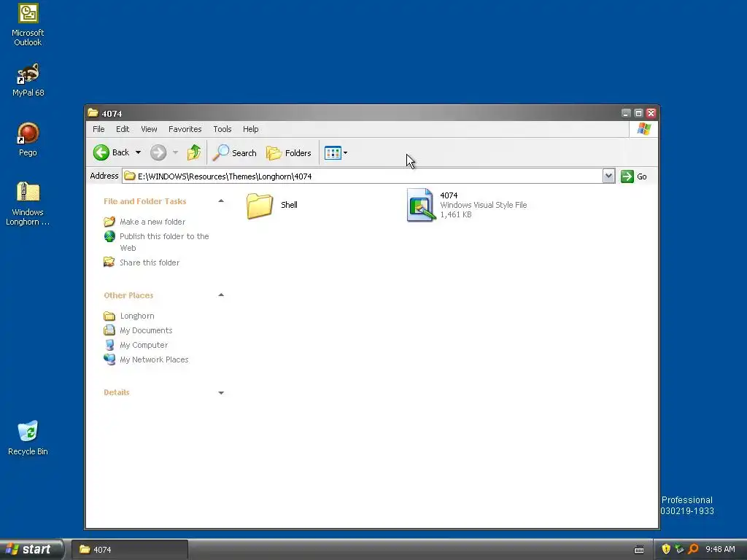Click the safely remove hardware tray icon

coord(679,549)
